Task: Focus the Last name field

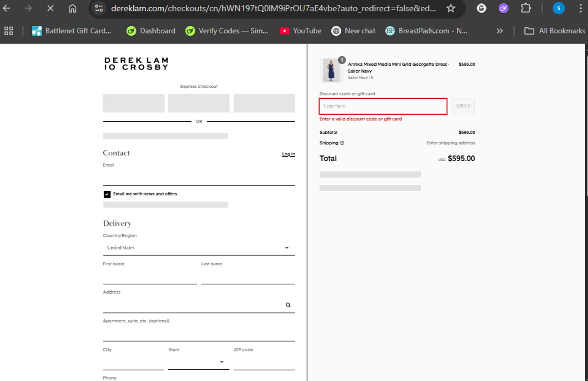Action: pos(248,276)
